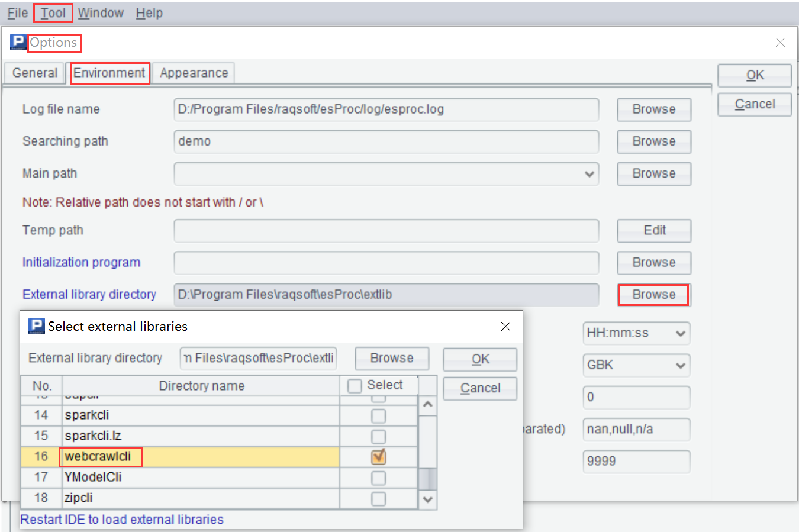Confirm with OK in Select external libraries
The width and height of the screenshot is (799, 532).
[480, 359]
